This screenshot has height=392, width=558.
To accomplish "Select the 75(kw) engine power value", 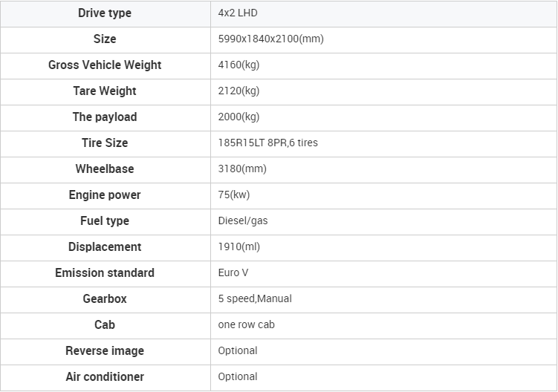I will tap(234, 195).
